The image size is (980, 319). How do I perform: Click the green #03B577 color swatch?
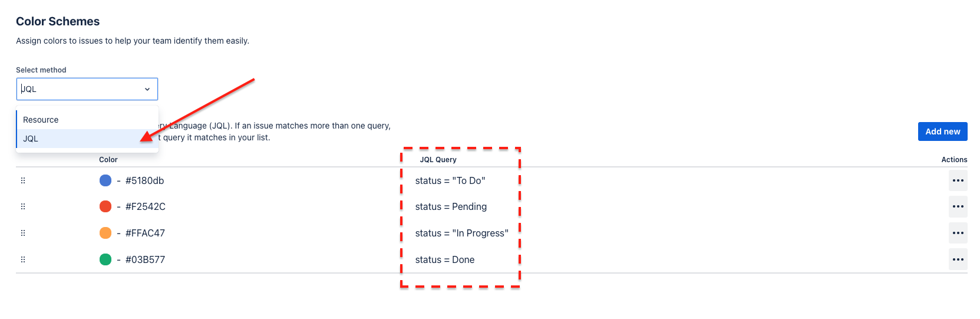(x=105, y=259)
